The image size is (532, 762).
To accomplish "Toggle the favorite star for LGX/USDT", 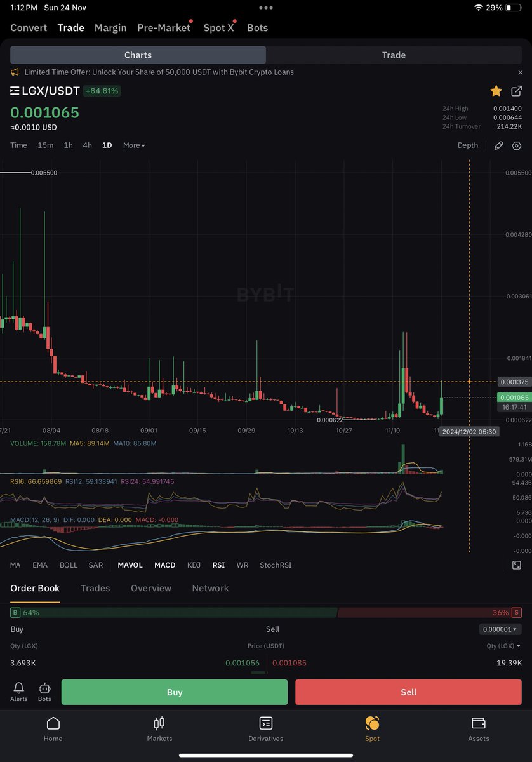I will (x=496, y=91).
